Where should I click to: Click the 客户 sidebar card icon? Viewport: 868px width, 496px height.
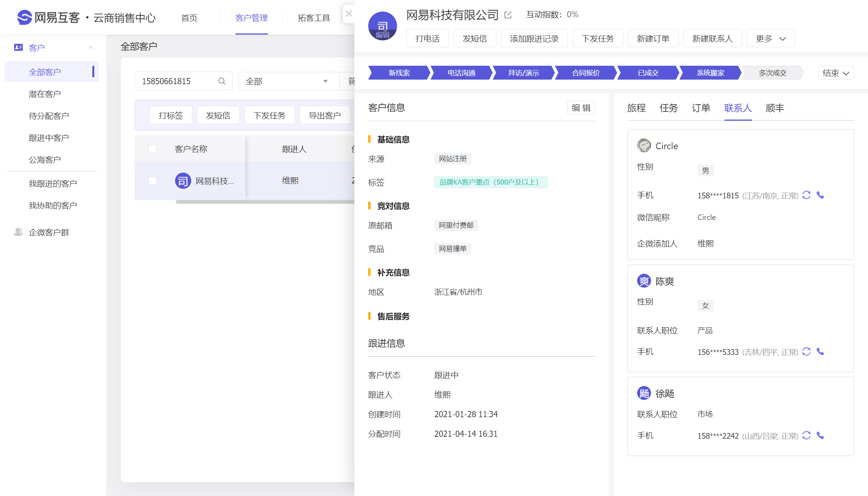pyautogui.click(x=18, y=47)
